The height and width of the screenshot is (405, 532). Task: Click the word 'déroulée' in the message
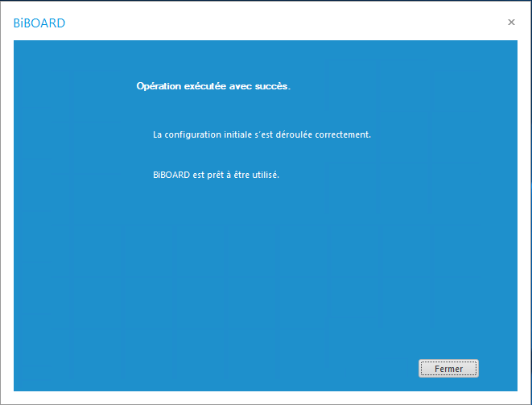(294, 134)
